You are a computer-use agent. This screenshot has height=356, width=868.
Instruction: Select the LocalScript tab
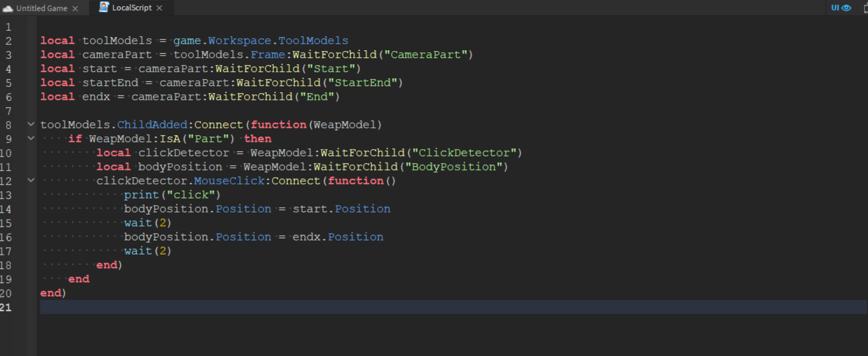click(x=132, y=8)
